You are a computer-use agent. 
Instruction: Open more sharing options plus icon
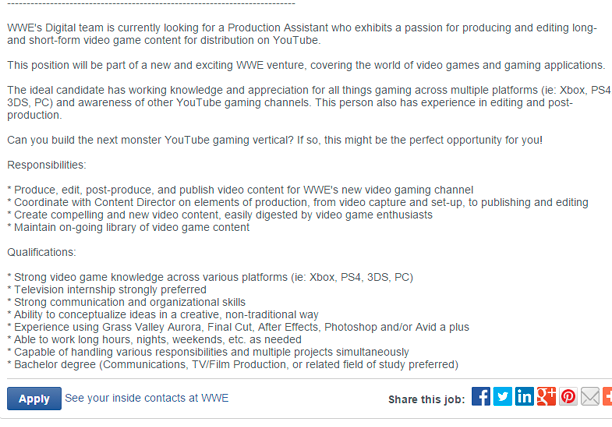point(607,397)
